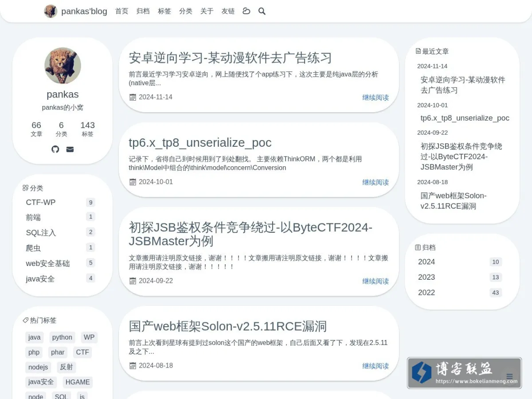Select the nodejs tag

tap(38, 367)
